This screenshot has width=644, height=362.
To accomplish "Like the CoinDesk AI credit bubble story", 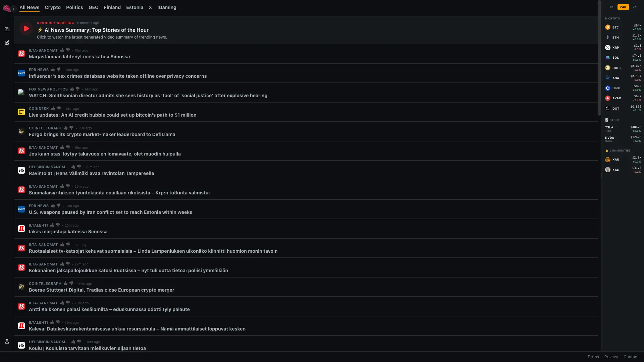I will pos(53,109).
